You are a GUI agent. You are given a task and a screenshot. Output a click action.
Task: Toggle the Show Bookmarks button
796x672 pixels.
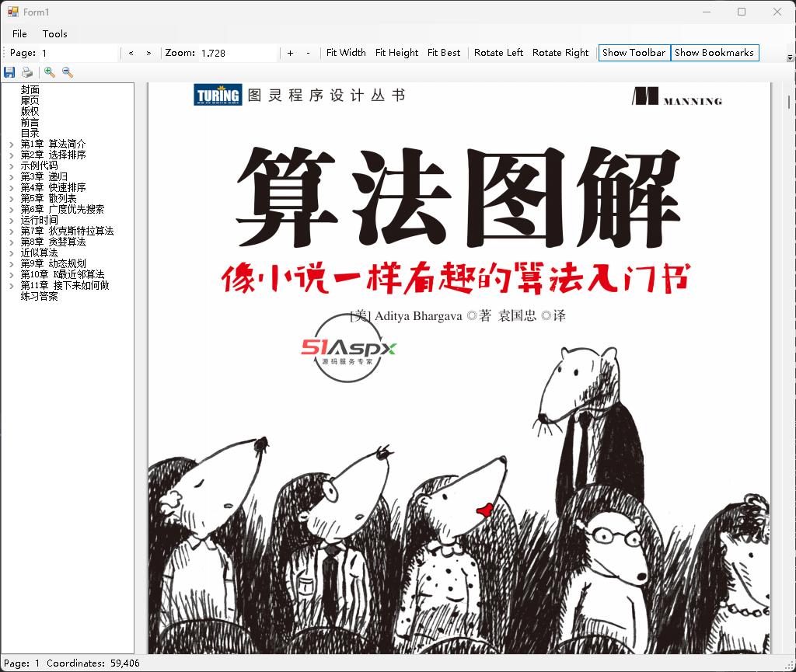coord(714,53)
